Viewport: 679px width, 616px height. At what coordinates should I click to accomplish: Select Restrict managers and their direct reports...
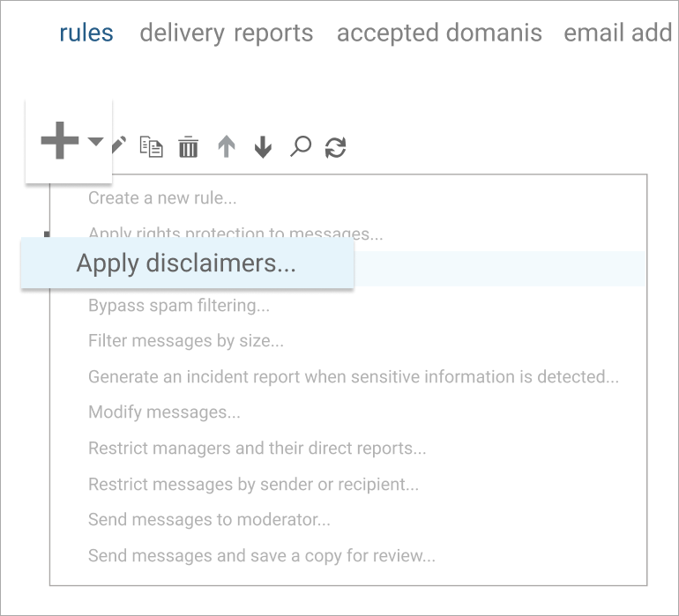[x=257, y=449]
